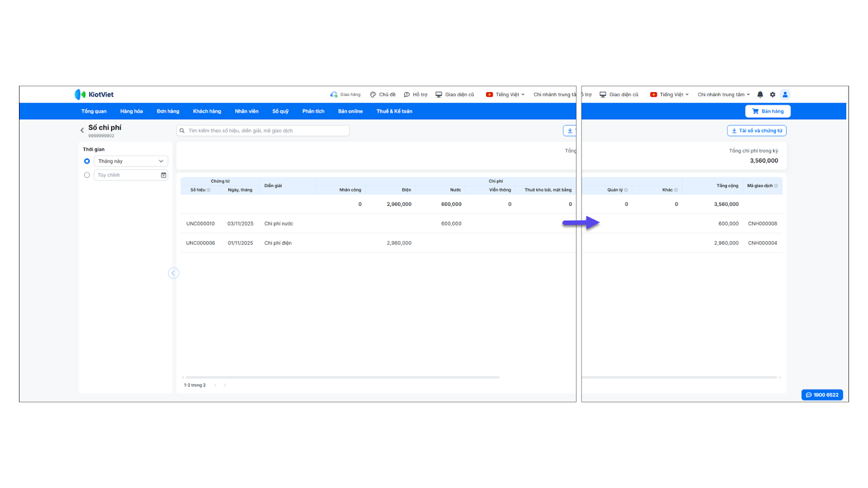
Task: Click the Thuê kho bãi, mặt bằng header
Action: point(548,190)
